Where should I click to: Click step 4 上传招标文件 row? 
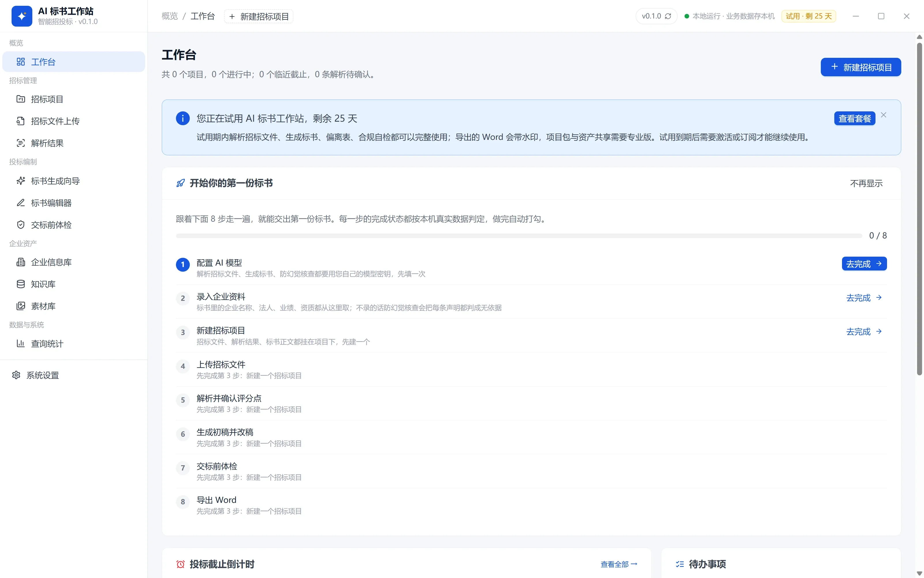pos(531,370)
